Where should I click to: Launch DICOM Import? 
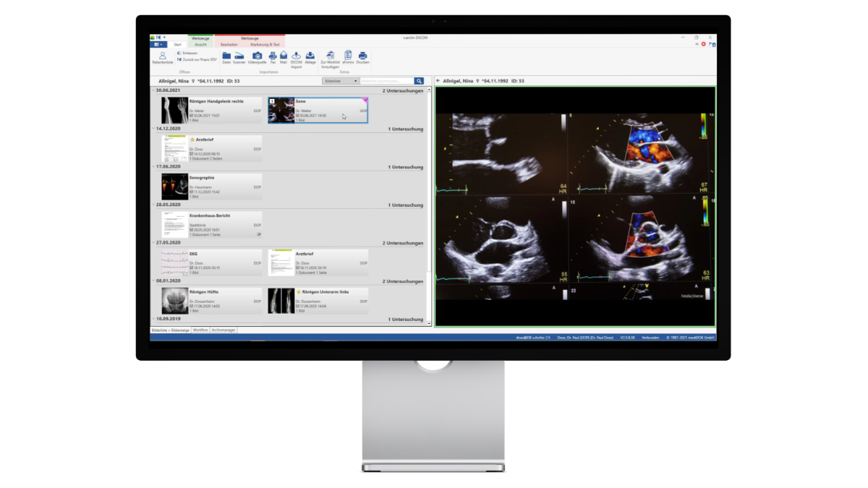297,59
